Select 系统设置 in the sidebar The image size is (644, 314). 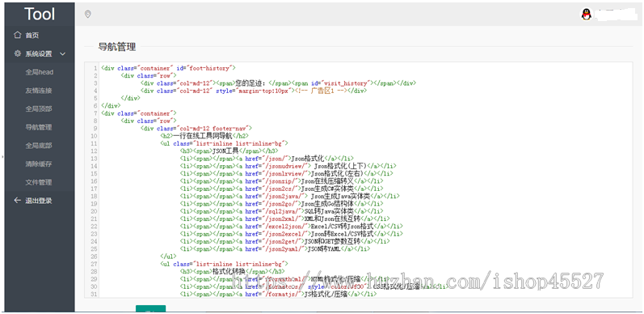click(39, 54)
